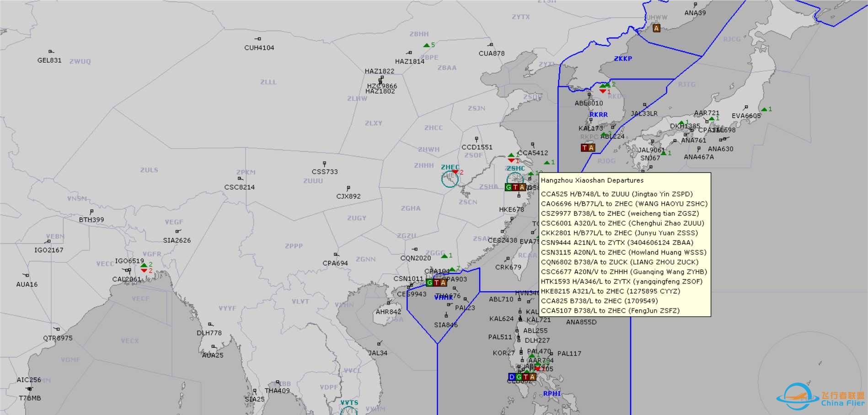Click the green G badge near CSN1011
868x415 pixels.
click(429, 282)
